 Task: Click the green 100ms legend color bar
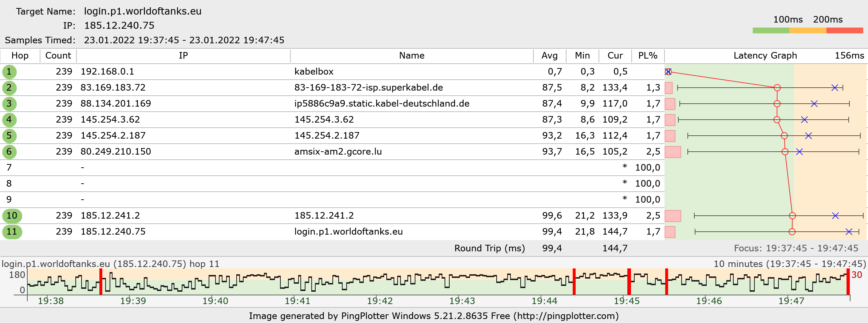(771, 31)
